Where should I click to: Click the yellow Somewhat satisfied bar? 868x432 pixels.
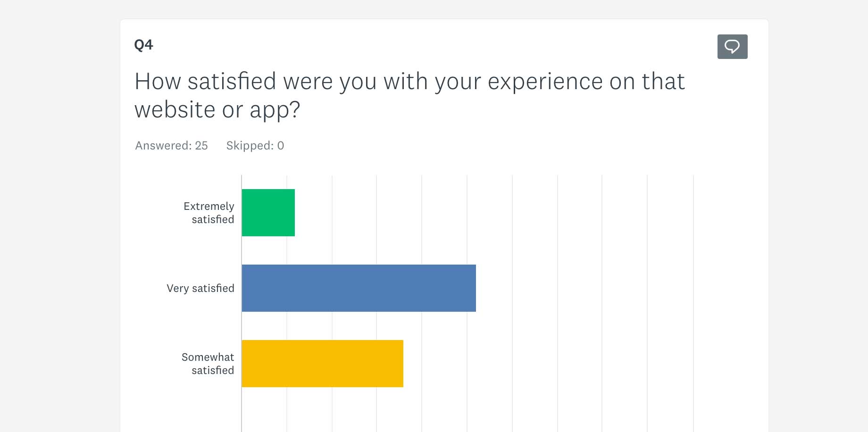323,364
